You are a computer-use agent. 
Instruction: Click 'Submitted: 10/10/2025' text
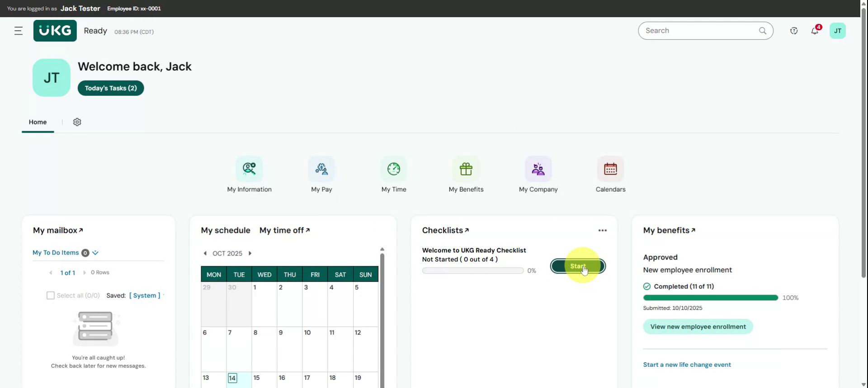[x=672, y=308]
